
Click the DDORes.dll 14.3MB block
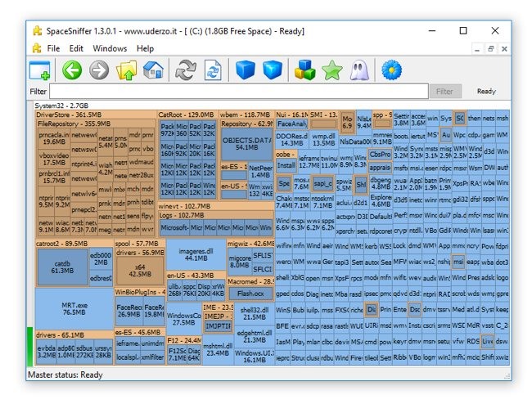pyautogui.click(x=292, y=139)
